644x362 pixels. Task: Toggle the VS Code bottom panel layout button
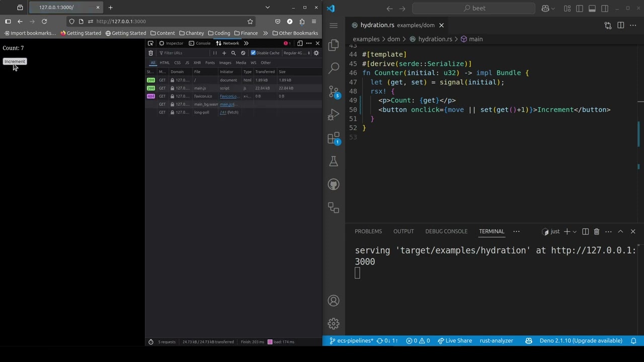[592, 9]
